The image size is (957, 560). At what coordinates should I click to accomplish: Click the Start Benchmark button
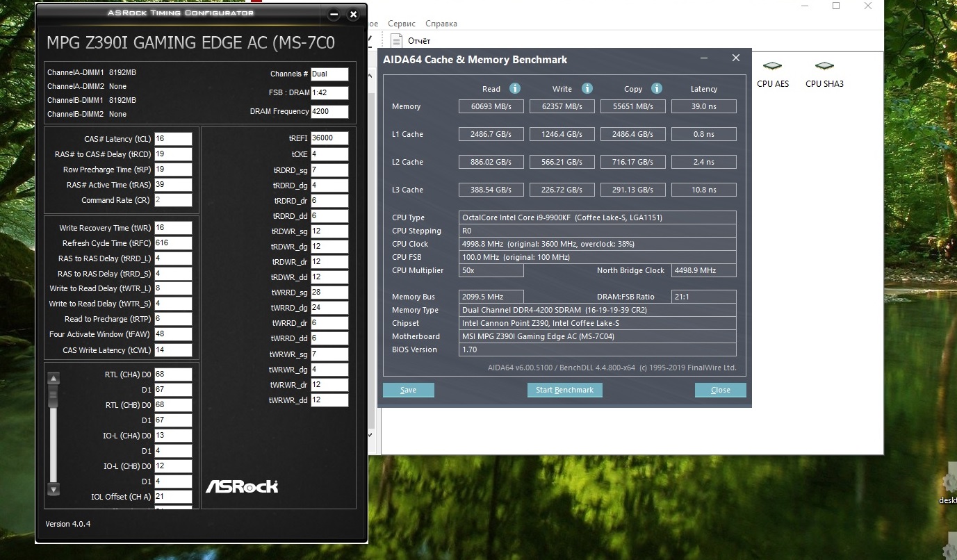[x=565, y=390]
